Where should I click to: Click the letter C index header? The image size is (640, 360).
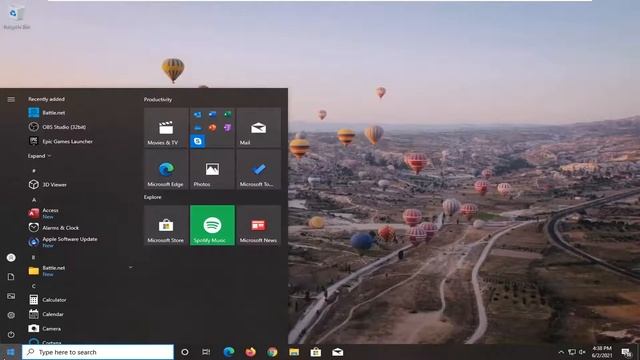(34, 286)
